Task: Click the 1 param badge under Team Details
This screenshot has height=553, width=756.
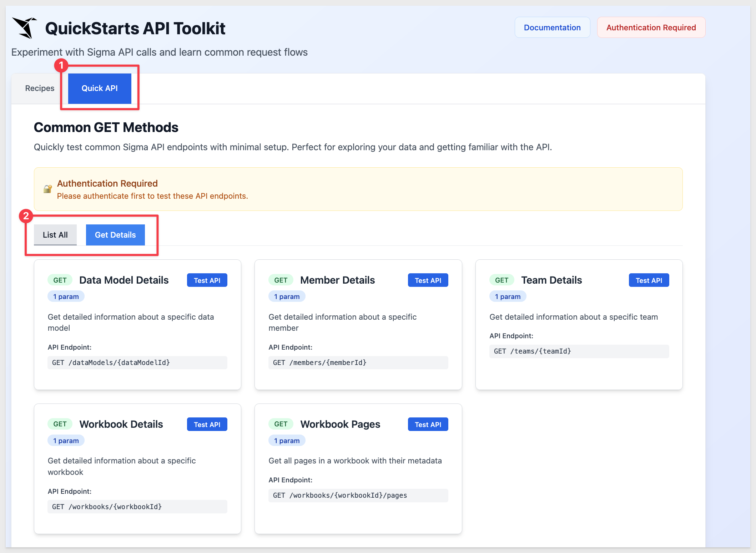Action: 508,296
